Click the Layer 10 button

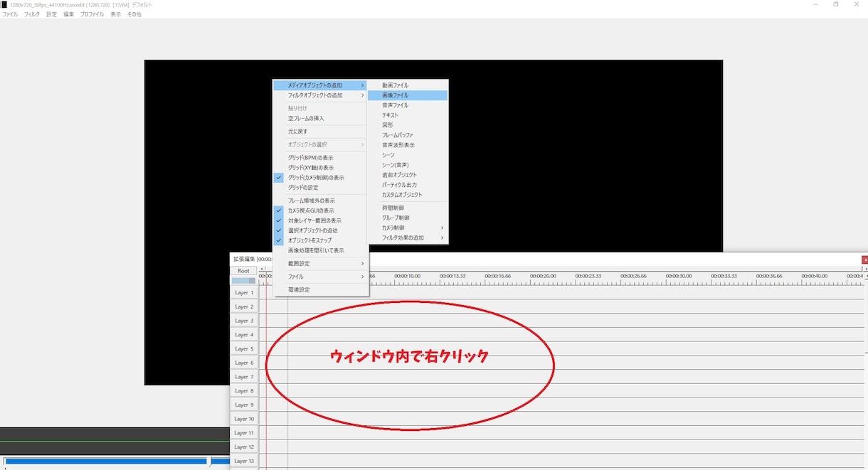pos(244,419)
